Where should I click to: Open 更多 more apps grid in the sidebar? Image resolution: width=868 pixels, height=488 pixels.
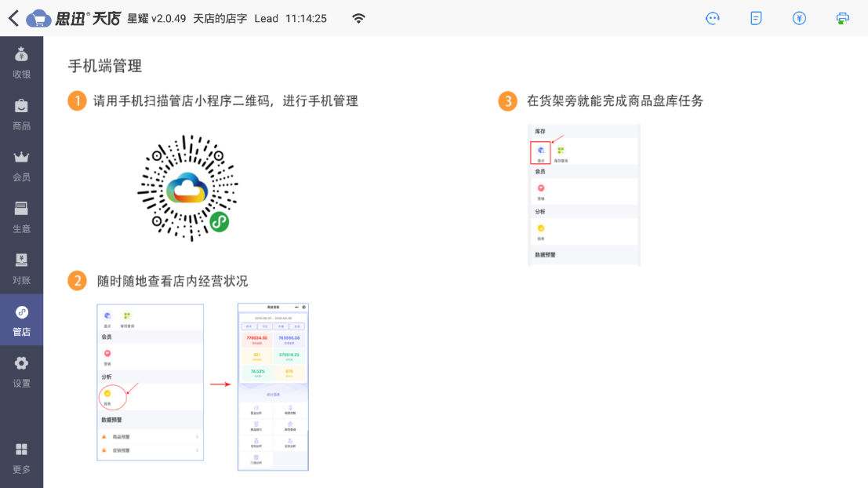tap(22, 458)
